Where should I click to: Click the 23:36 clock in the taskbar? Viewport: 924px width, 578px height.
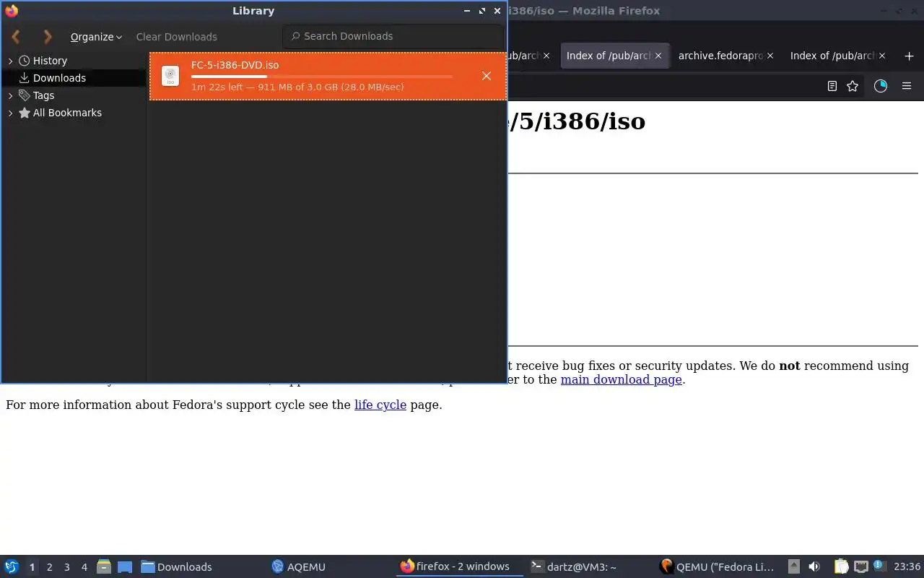[907, 566]
